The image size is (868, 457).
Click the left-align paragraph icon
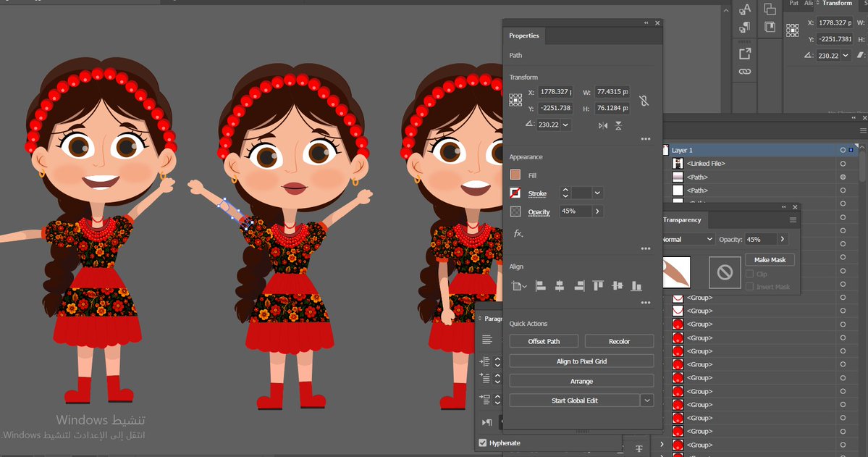(487, 340)
